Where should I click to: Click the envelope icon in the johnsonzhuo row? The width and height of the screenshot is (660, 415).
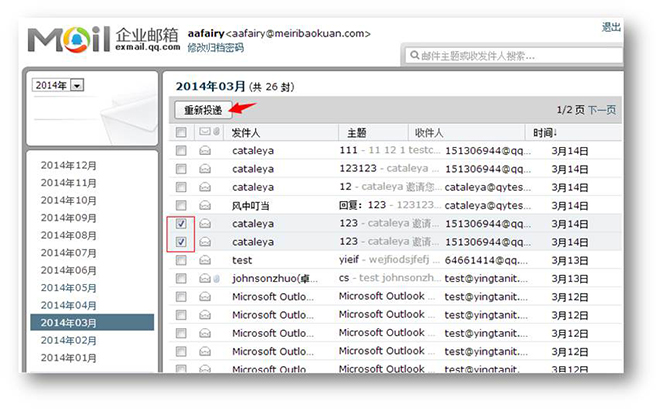click(x=205, y=278)
